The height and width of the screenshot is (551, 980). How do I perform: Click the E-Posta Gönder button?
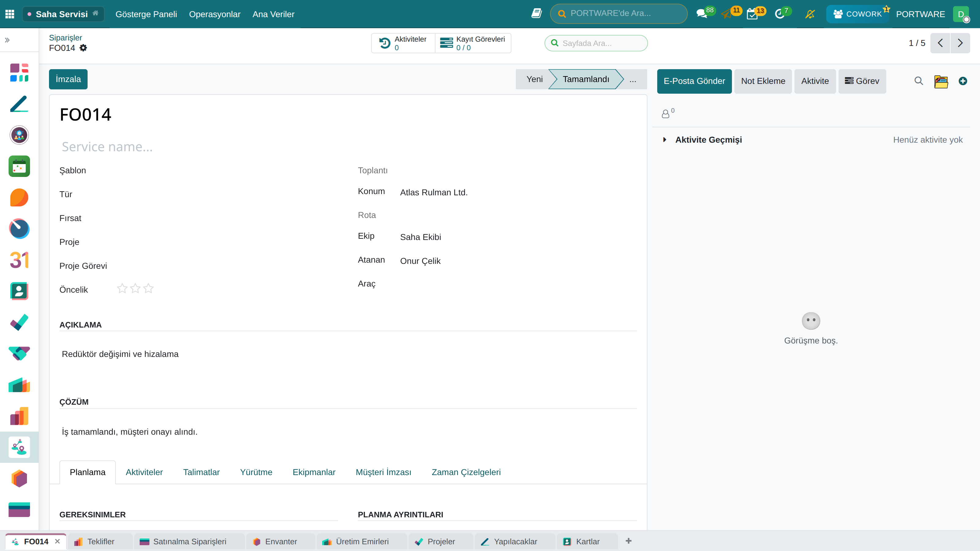[694, 81]
